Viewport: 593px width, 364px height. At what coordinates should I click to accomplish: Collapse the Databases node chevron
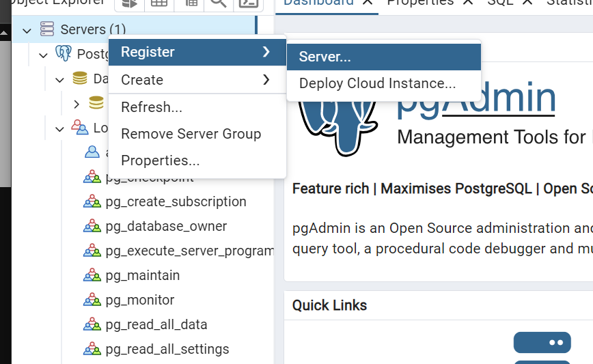coord(59,80)
